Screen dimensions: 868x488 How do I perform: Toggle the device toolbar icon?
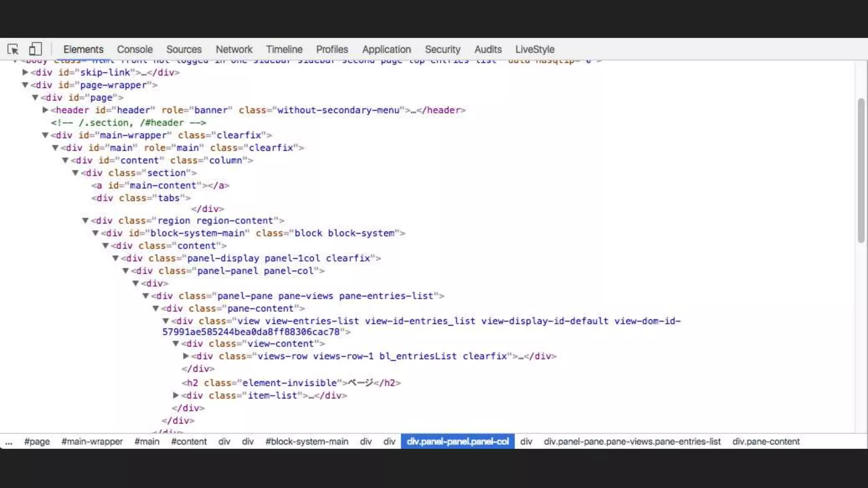35,49
